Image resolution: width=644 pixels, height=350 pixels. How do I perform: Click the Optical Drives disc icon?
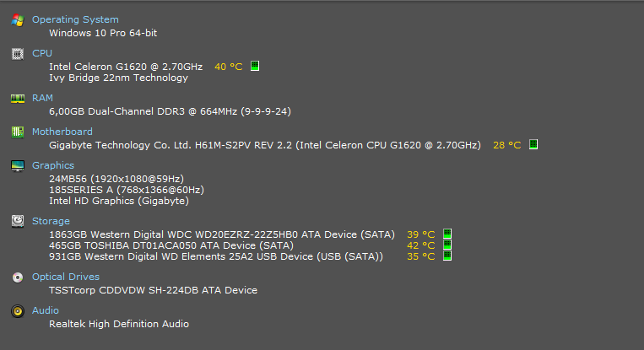pyautogui.click(x=18, y=277)
